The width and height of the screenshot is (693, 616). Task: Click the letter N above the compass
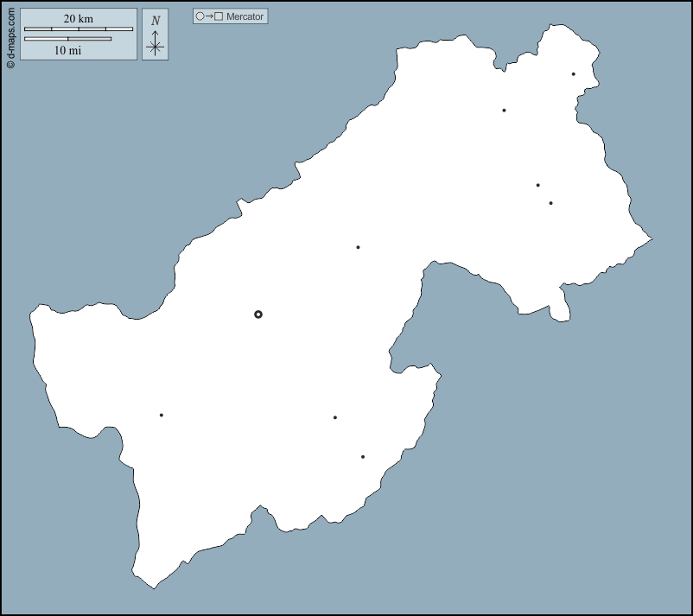click(x=156, y=21)
